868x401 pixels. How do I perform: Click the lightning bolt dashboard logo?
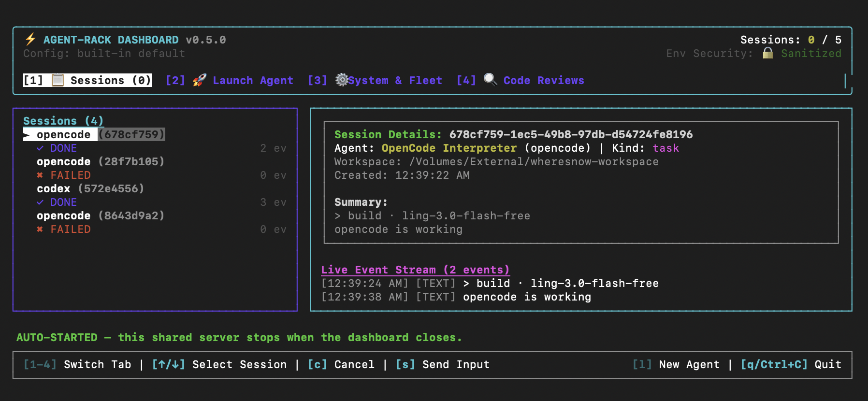click(30, 39)
